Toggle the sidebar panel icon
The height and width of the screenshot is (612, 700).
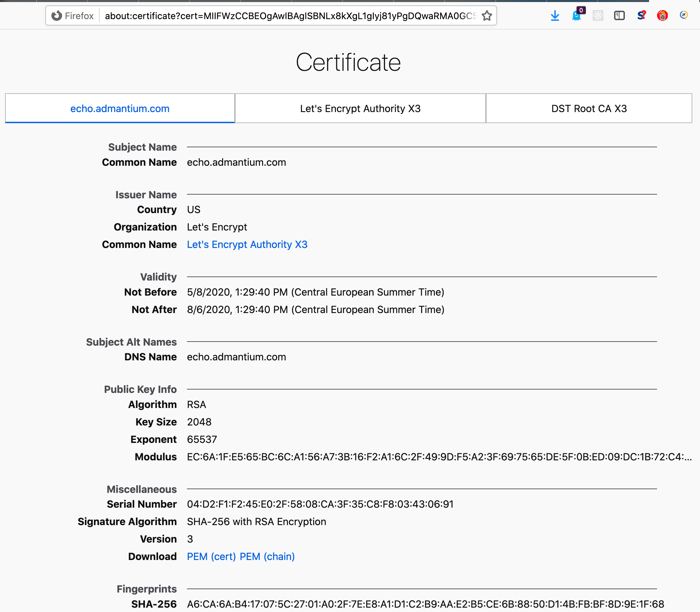[x=619, y=16]
